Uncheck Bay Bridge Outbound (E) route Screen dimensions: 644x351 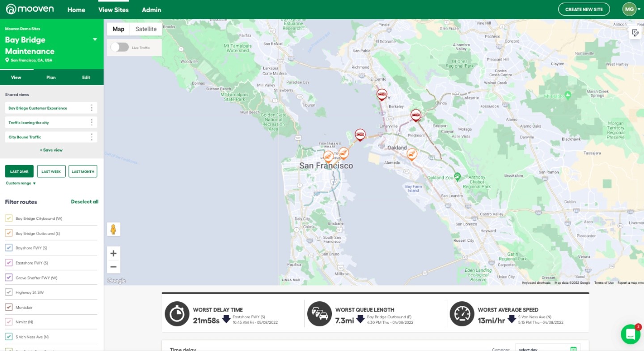8,233
